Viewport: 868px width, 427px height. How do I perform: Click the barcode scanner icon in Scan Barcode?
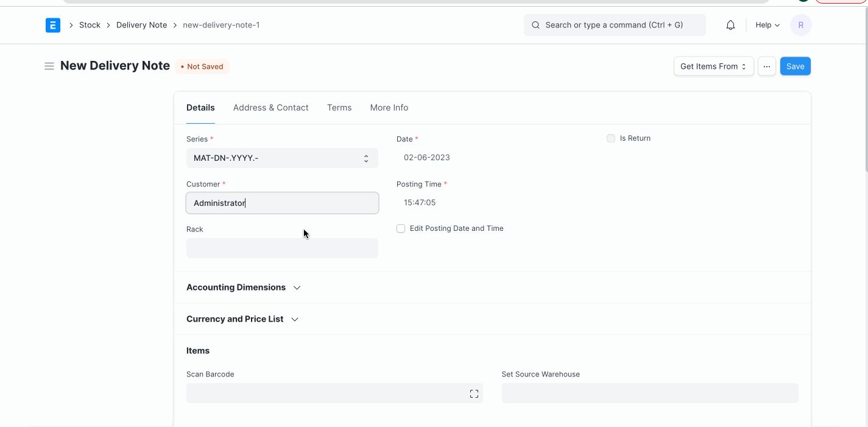point(474,393)
